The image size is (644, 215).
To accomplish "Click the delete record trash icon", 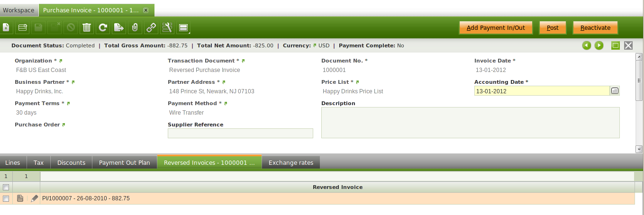I will [86, 28].
